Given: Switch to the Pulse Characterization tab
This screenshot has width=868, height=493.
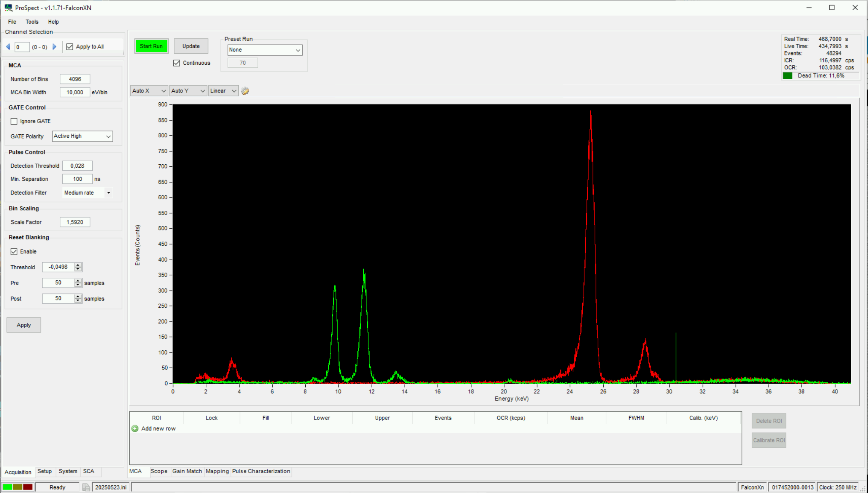Looking at the screenshot, I should 261,471.
